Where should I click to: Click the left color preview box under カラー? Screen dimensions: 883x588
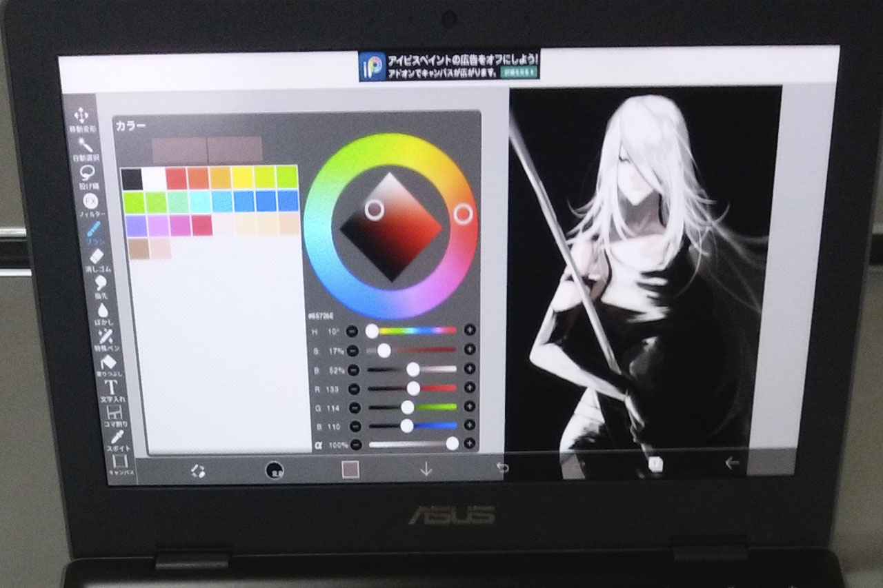pos(179,150)
